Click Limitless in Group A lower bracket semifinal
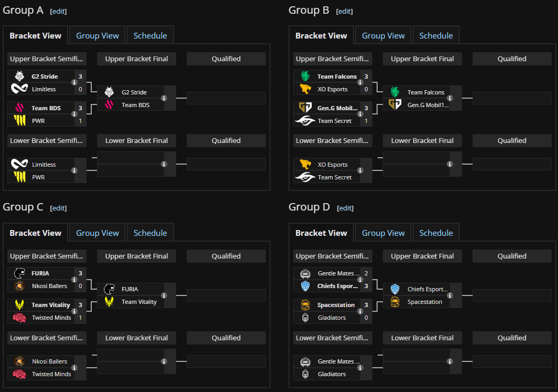Viewport: 558px width, 392px height. point(44,165)
